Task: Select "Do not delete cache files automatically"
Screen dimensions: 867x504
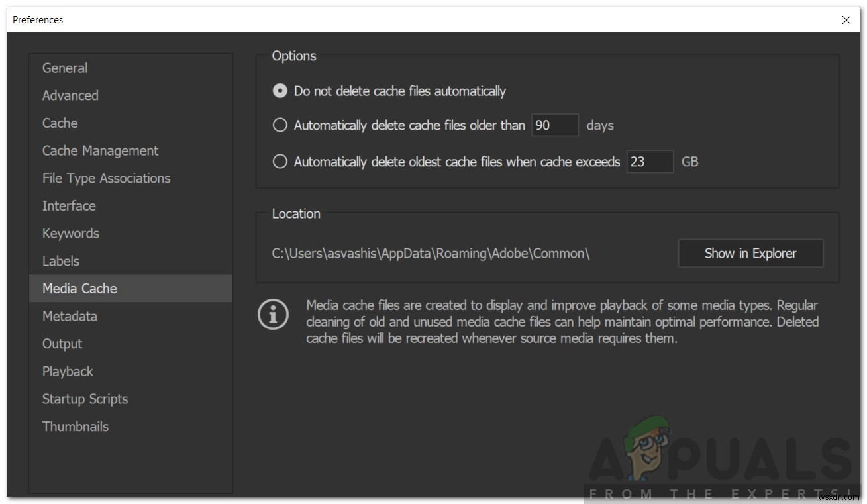Action: (280, 91)
